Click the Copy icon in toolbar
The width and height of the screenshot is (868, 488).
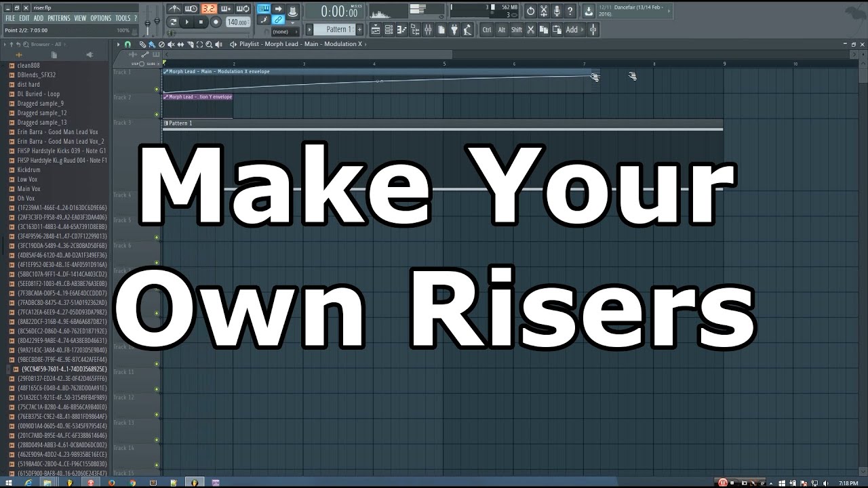coord(544,29)
